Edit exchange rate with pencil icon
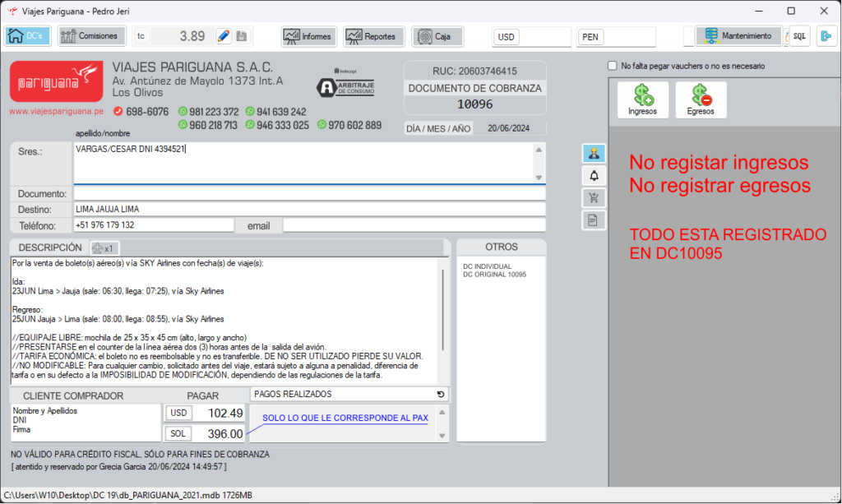 point(224,36)
